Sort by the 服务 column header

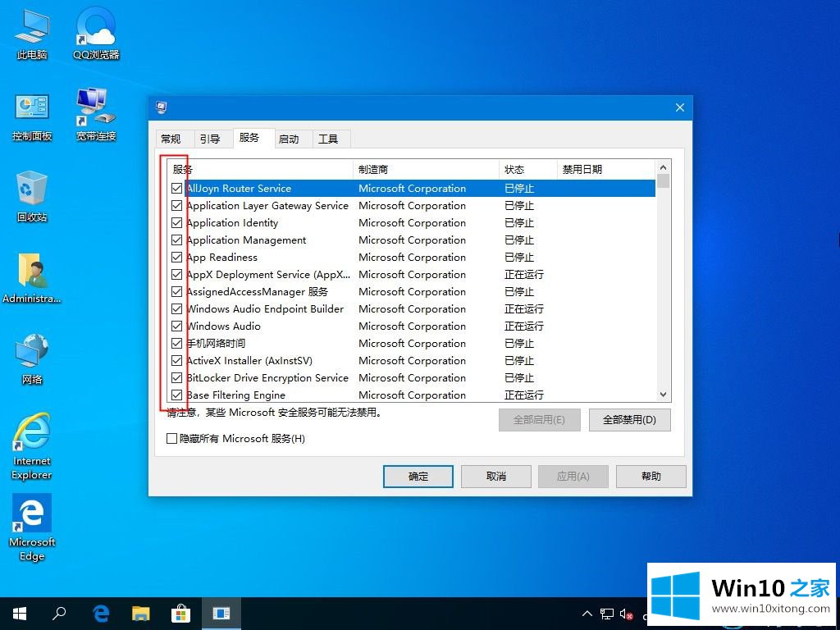click(x=260, y=170)
